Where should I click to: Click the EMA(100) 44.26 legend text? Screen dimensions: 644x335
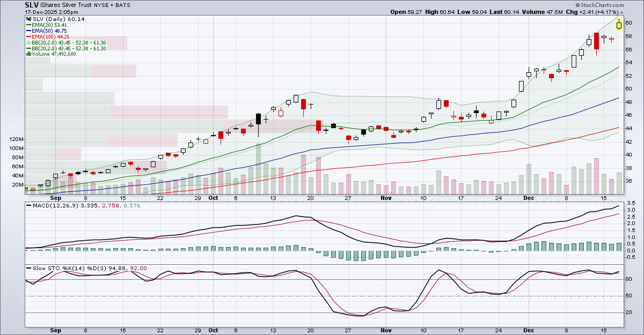tap(51, 36)
